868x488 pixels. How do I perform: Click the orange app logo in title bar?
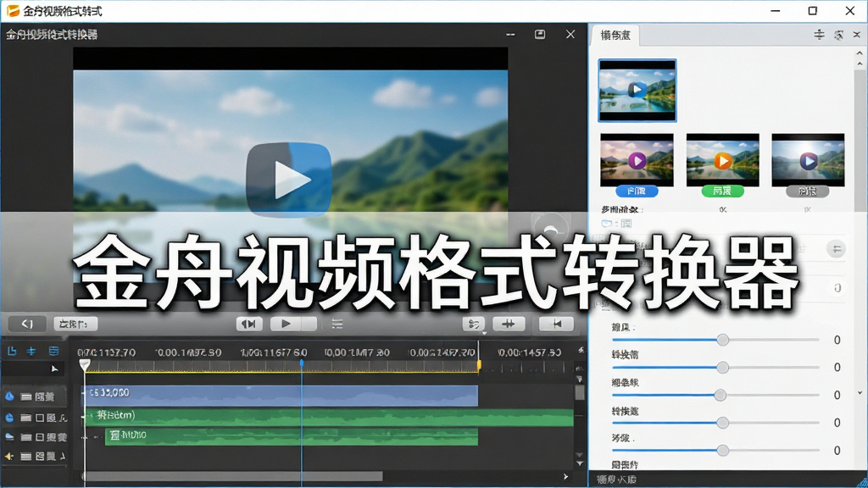pos(13,10)
